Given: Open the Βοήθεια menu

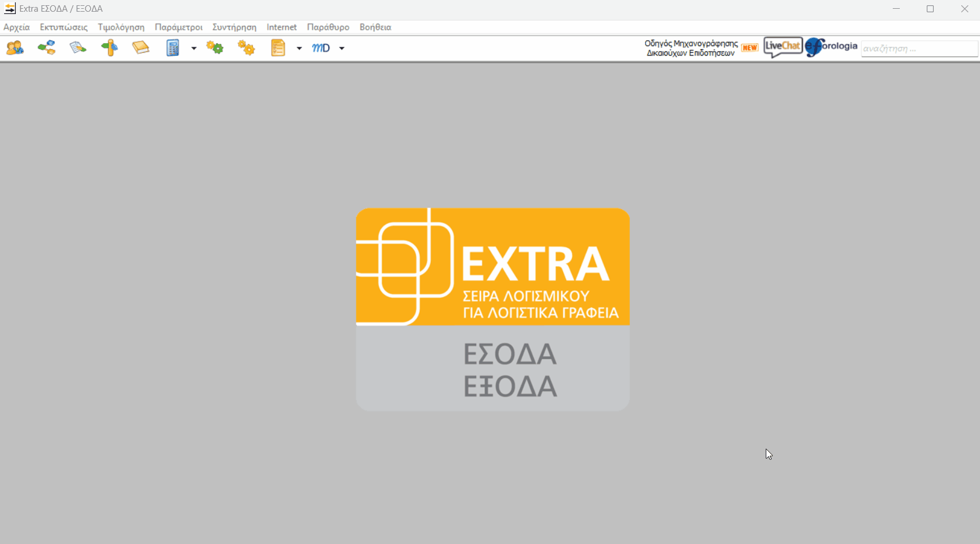Looking at the screenshot, I should pos(375,27).
